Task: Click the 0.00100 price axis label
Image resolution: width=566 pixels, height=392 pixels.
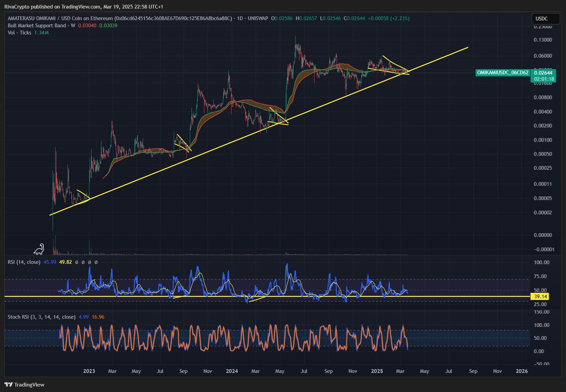Action: click(543, 140)
